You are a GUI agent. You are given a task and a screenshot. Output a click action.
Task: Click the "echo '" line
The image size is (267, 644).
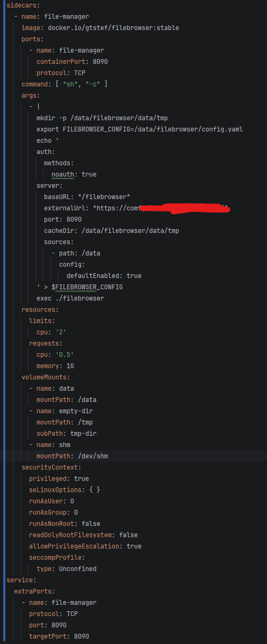click(48, 141)
